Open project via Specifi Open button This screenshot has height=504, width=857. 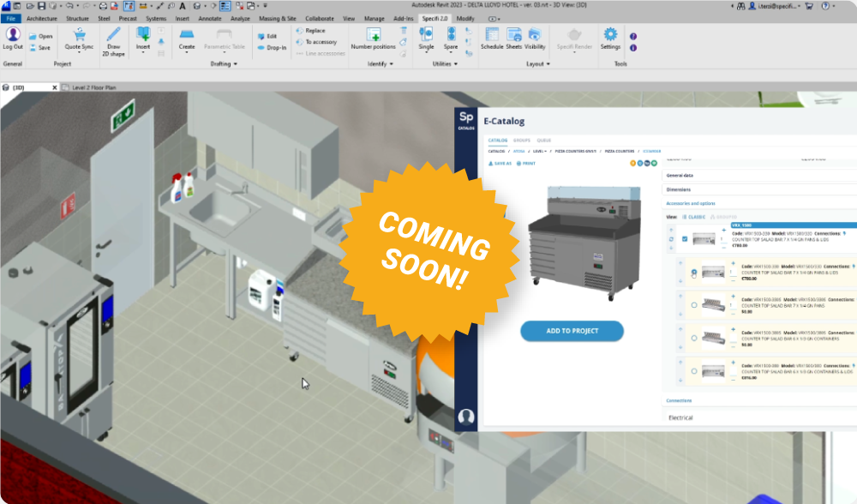[x=41, y=37]
